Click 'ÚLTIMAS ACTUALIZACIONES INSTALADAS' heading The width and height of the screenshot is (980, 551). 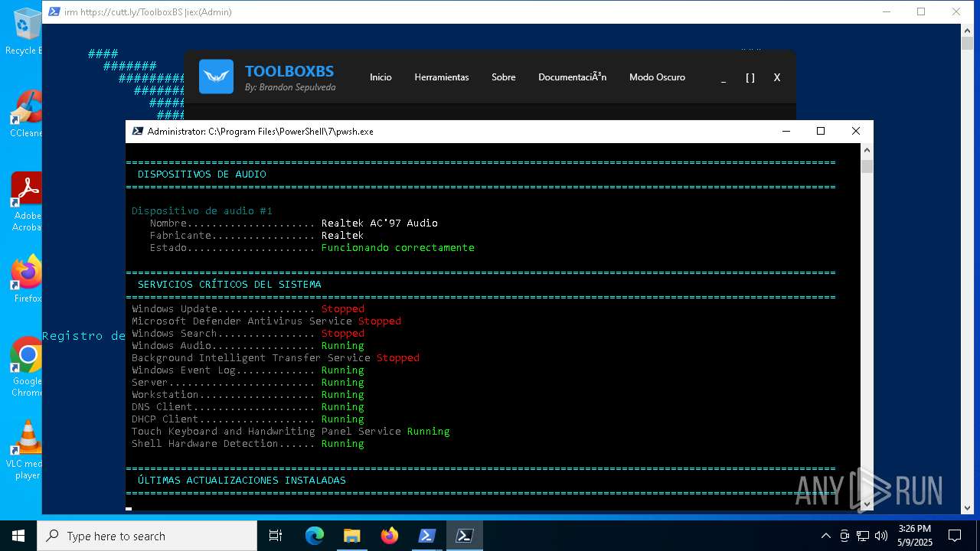pyautogui.click(x=241, y=480)
